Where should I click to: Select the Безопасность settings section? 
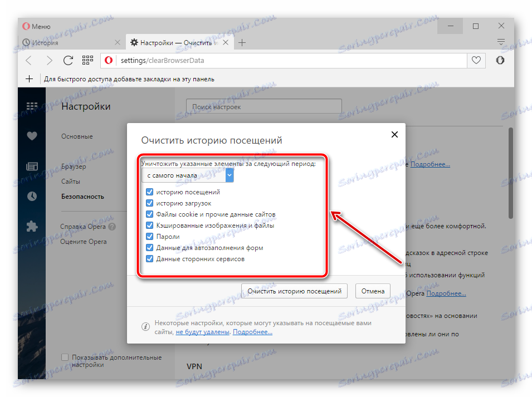82,197
